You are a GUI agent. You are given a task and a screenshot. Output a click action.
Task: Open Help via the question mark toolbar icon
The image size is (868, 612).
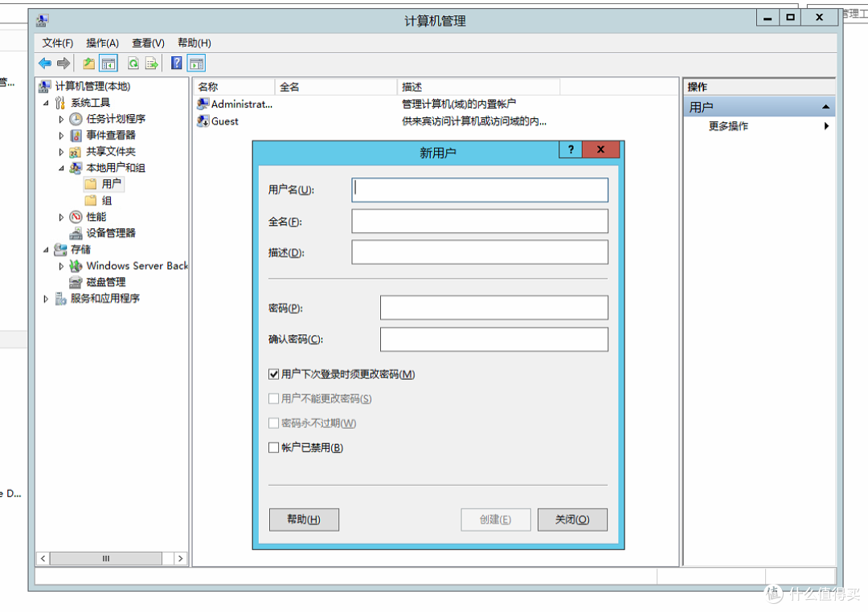click(x=175, y=63)
